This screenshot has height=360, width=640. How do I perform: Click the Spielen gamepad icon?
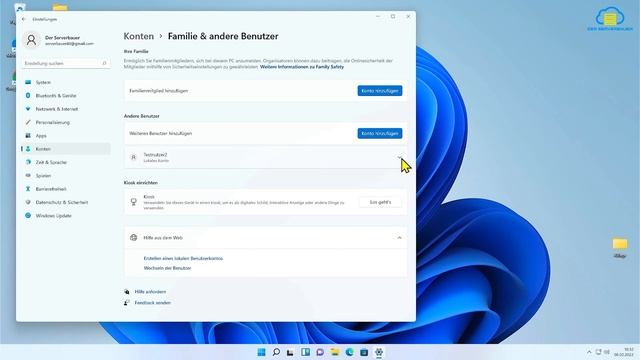pyautogui.click(x=28, y=176)
